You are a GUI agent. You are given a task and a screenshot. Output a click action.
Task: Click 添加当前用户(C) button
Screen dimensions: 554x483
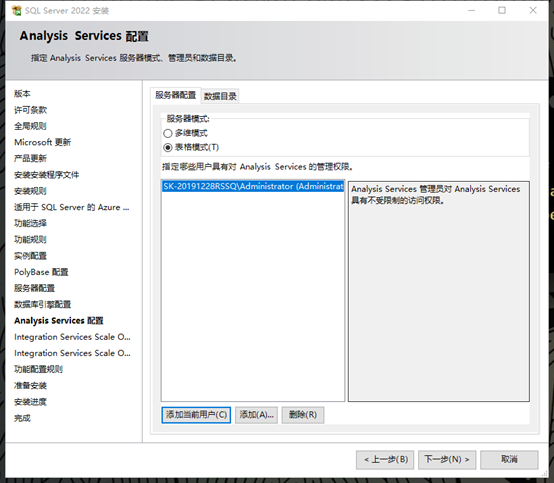point(196,415)
